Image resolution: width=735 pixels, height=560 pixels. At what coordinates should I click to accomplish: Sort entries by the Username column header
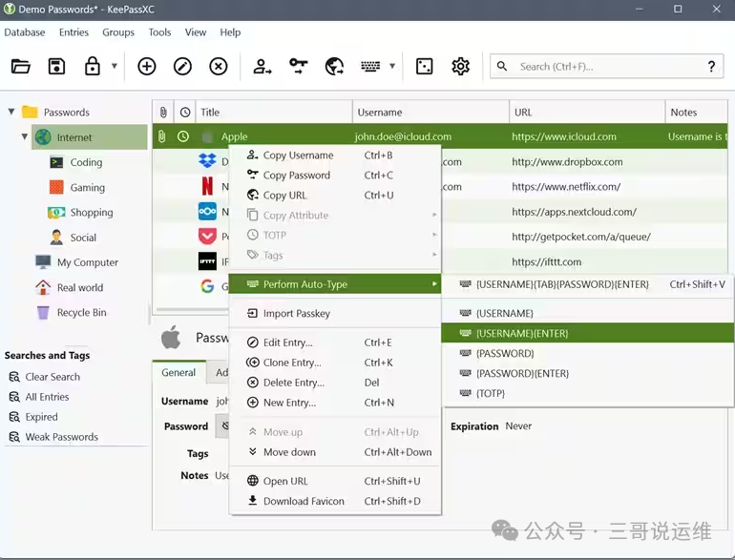[430, 113]
